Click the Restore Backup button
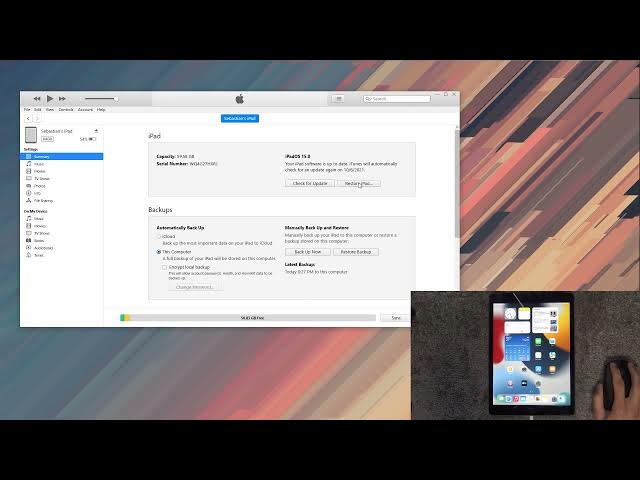The width and height of the screenshot is (640, 480). (356, 252)
